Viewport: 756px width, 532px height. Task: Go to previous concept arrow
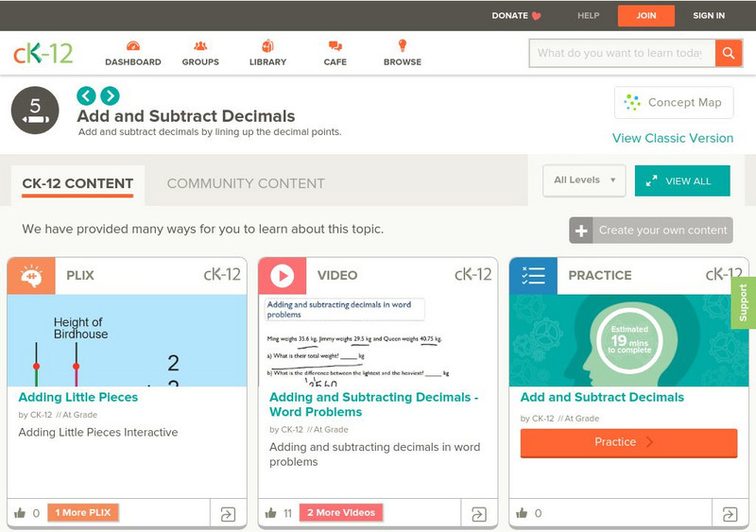[x=86, y=95]
